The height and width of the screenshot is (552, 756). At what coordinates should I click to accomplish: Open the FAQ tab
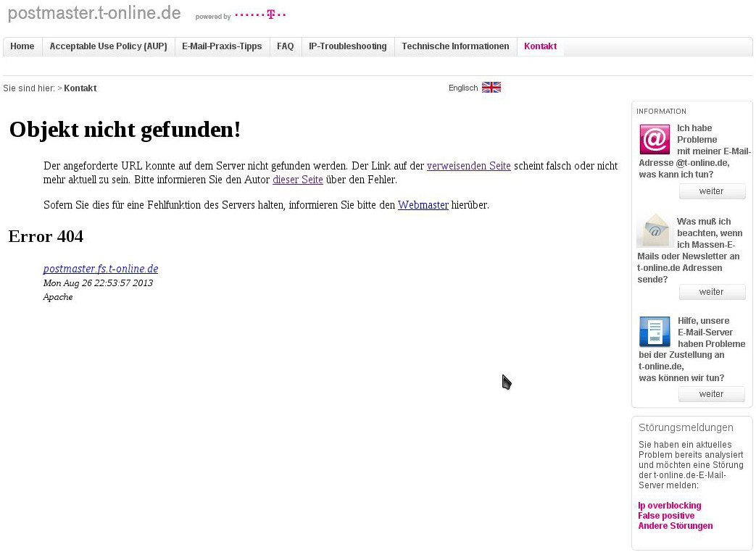click(285, 46)
